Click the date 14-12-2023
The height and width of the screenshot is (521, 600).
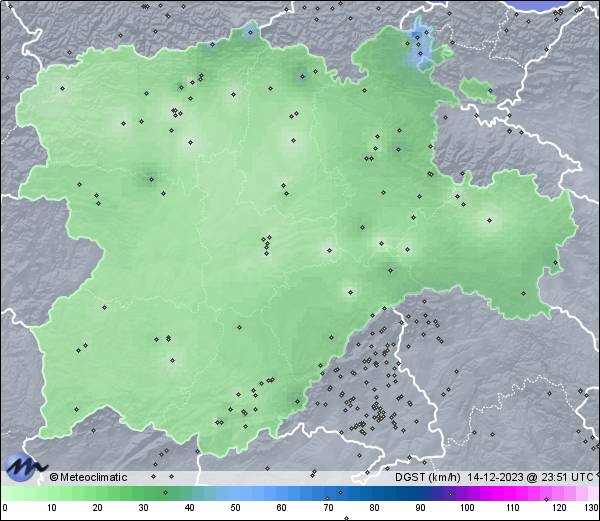(495, 477)
